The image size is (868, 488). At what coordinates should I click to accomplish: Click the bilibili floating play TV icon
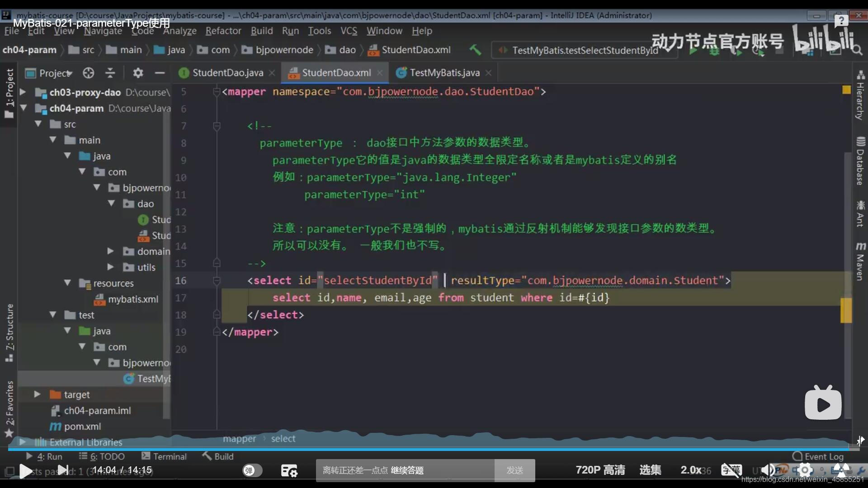[x=823, y=403]
